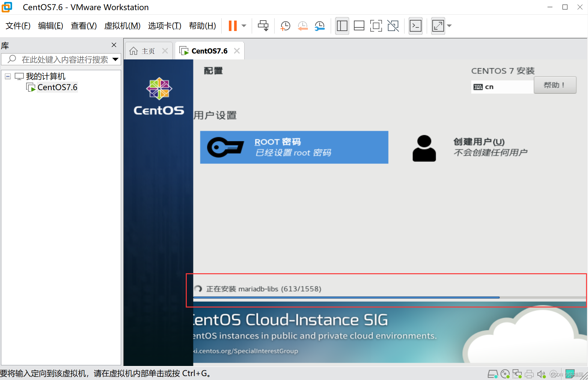Open the 创建用户(U) settings item
The width and height of the screenshot is (588, 380).
click(470, 147)
